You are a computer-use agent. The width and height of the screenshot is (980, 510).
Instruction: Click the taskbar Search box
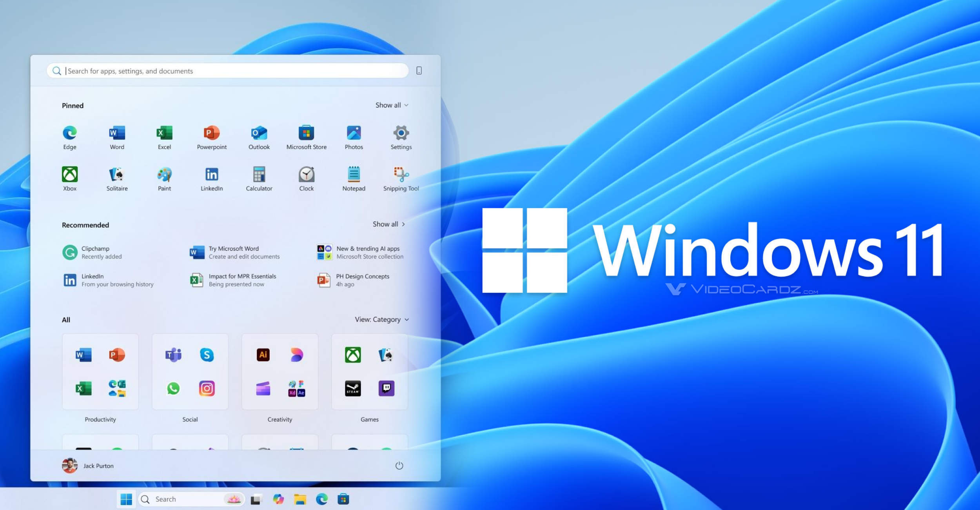click(x=192, y=499)
